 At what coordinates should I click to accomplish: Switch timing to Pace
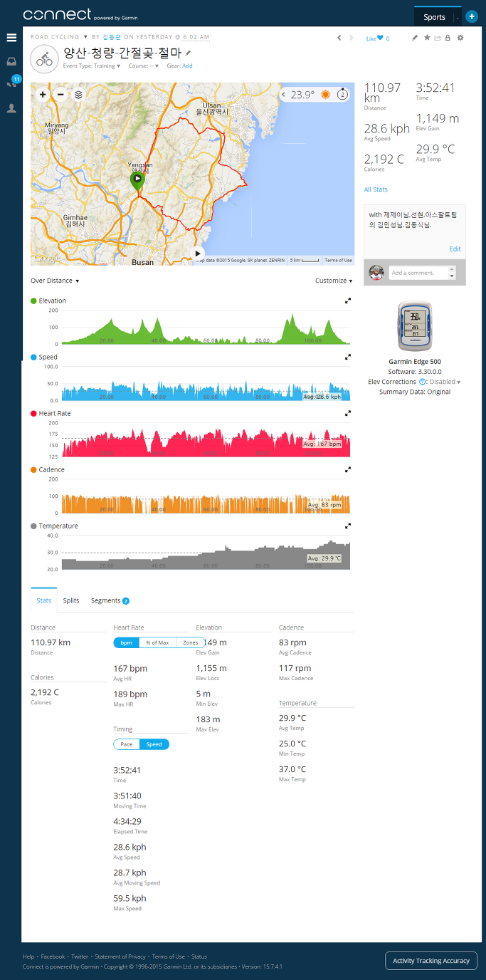pos(126,744)
